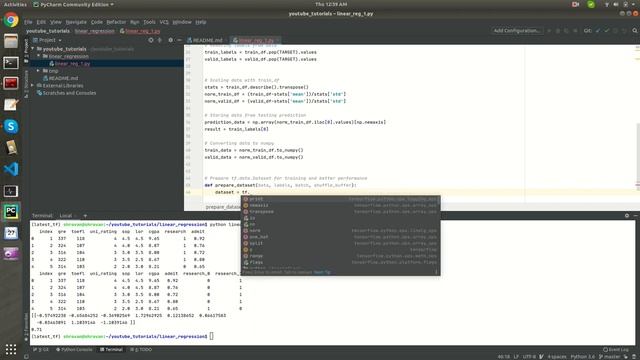Image resolution: width=640 pixels, height=360 pixels.
Task: Open the Tools menu
Action: 149,22
